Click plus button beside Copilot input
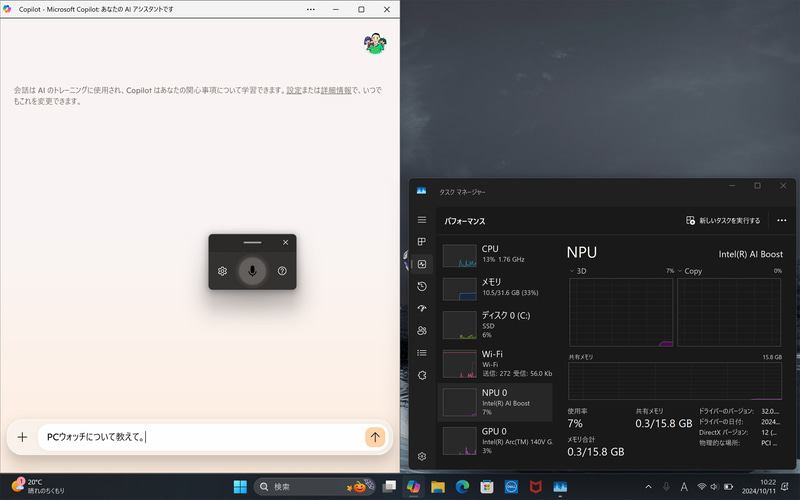The height and width of the screenshot is (500, 800). coord(22,437)
